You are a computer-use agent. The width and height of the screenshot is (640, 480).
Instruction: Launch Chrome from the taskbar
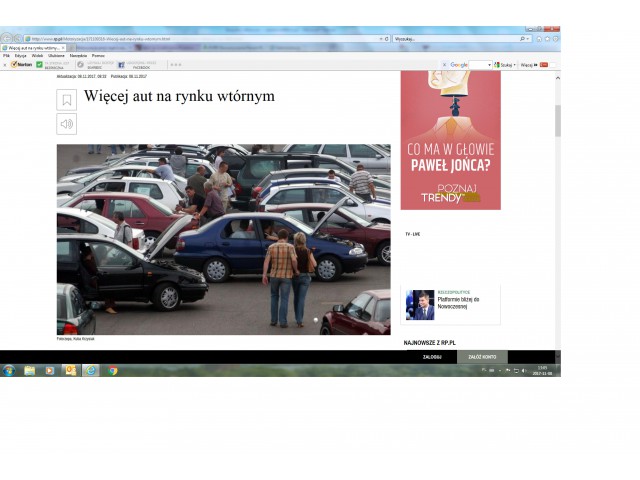point(112,370)
